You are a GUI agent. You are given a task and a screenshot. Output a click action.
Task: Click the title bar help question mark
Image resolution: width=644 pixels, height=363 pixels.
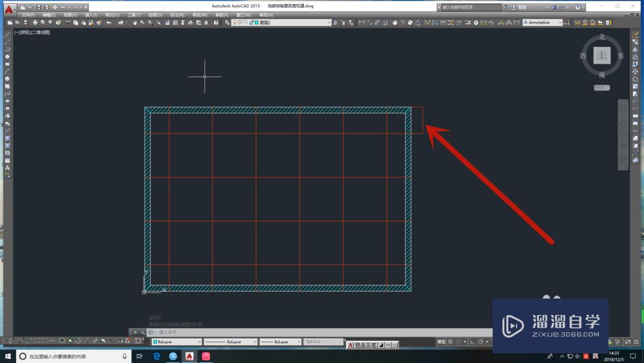click(x=578, y=7)
